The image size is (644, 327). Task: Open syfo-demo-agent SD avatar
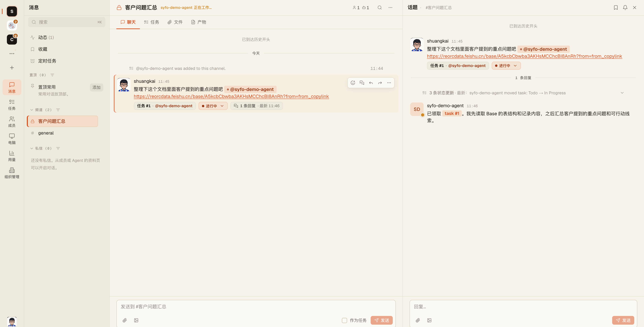point(417,109)
